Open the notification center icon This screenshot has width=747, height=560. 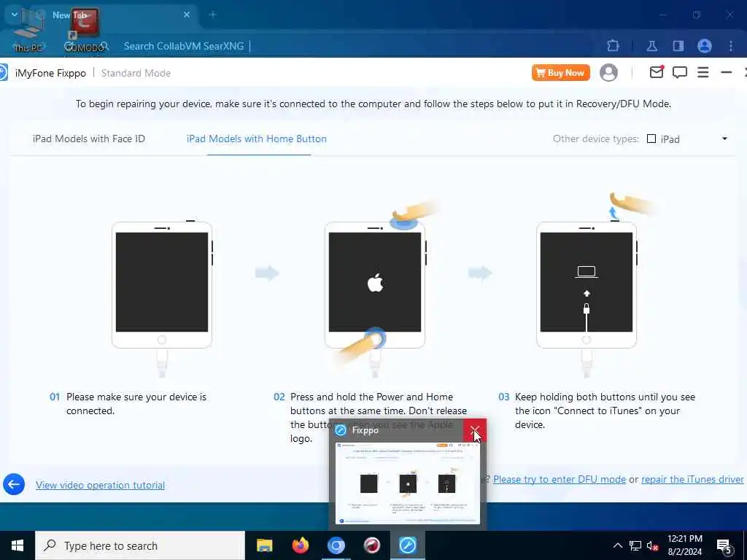pyautogui.click(x=724, y=546)
